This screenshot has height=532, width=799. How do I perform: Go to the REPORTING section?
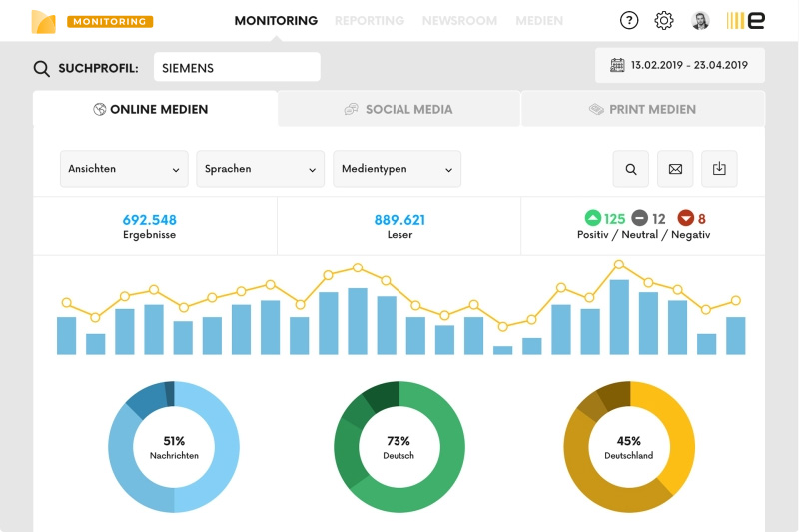(370, 21)
